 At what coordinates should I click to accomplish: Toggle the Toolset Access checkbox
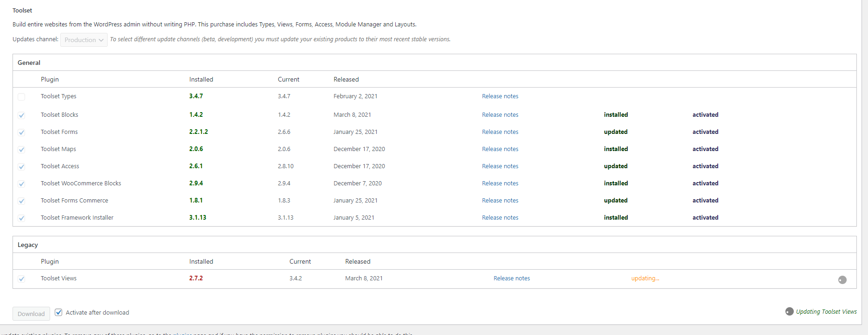pyautogui.click(x=21, y=167)
